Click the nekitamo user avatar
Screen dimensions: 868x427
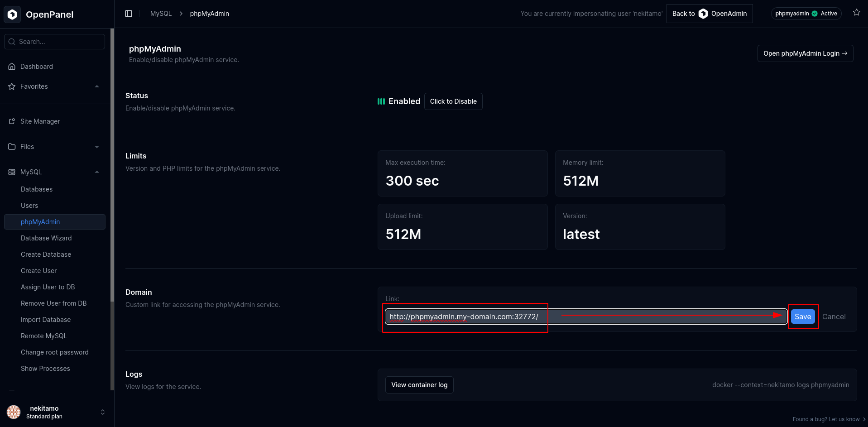[x=14, y=412]
